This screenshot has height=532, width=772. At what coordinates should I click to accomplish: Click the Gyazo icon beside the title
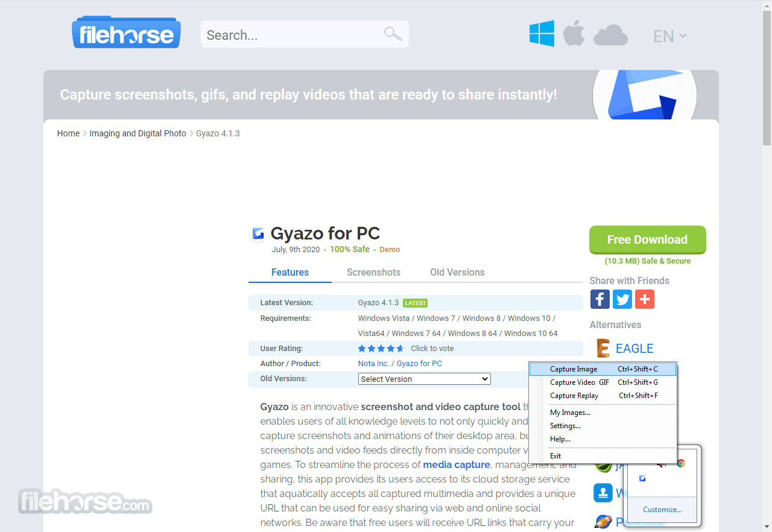258,233
